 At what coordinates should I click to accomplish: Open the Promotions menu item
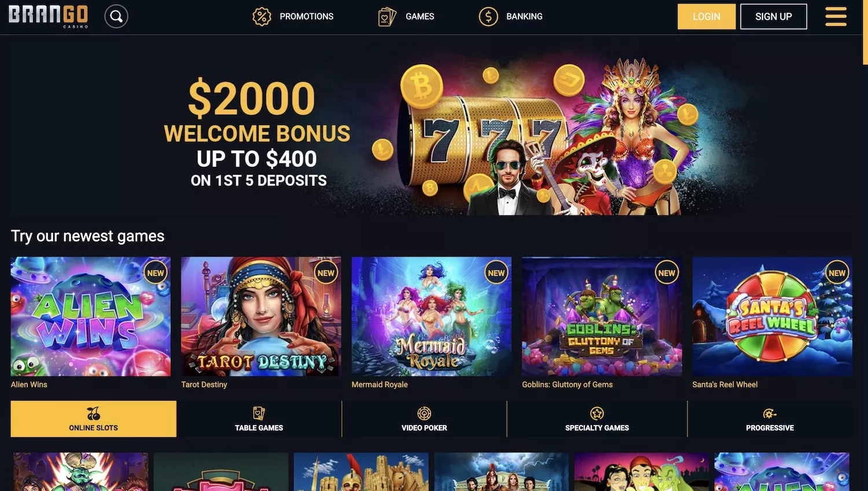[293, 16]
